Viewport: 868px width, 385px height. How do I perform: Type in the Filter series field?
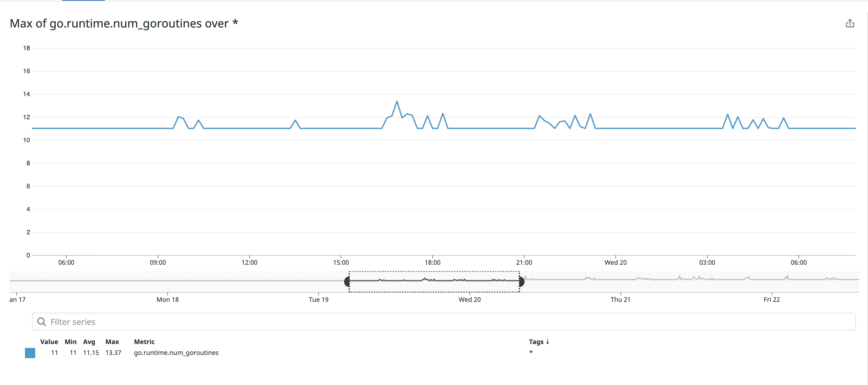coord(438,322)
